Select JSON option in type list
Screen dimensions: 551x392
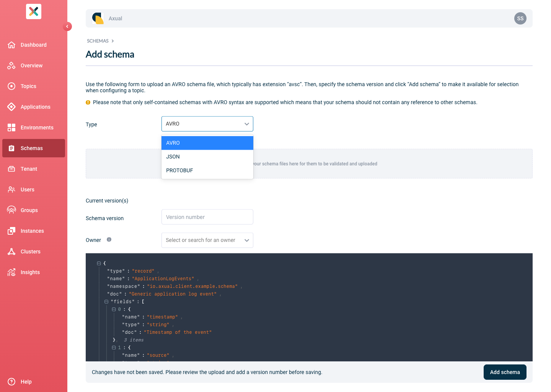point(207,157)
